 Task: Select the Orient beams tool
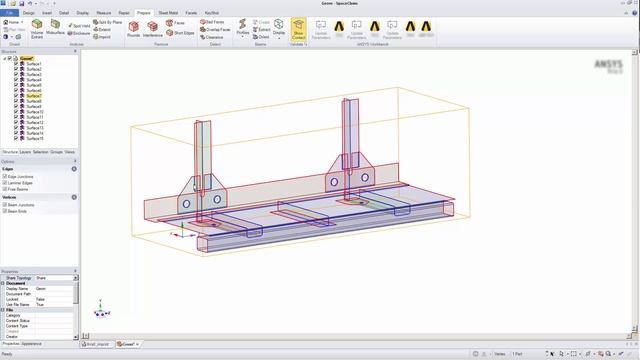(x=261, y=37)
